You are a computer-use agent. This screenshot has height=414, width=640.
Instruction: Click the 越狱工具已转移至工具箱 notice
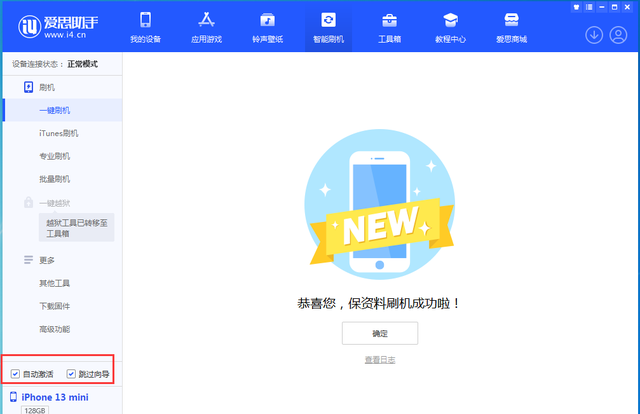[77, 228]
